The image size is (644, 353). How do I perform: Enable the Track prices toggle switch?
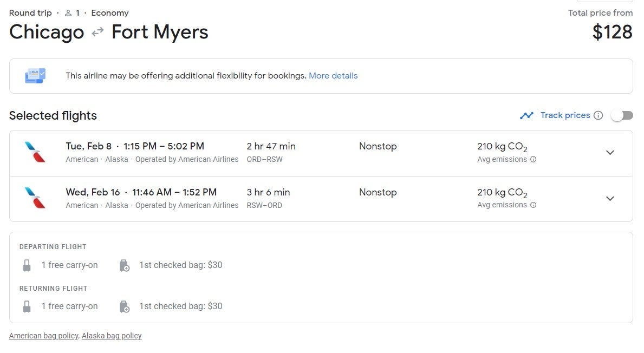622,115
